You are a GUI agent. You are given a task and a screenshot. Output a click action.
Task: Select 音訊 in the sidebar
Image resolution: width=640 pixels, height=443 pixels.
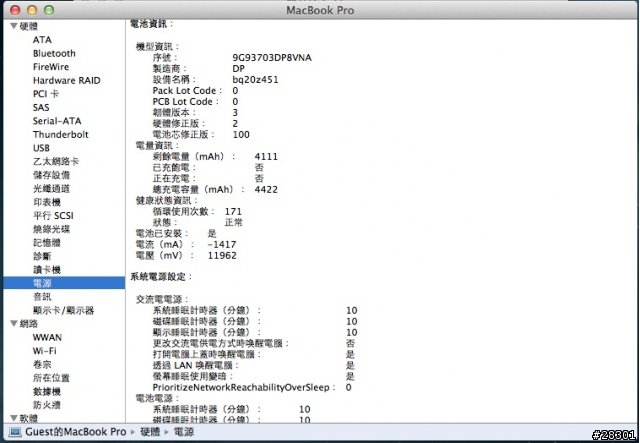click(42, 297)
